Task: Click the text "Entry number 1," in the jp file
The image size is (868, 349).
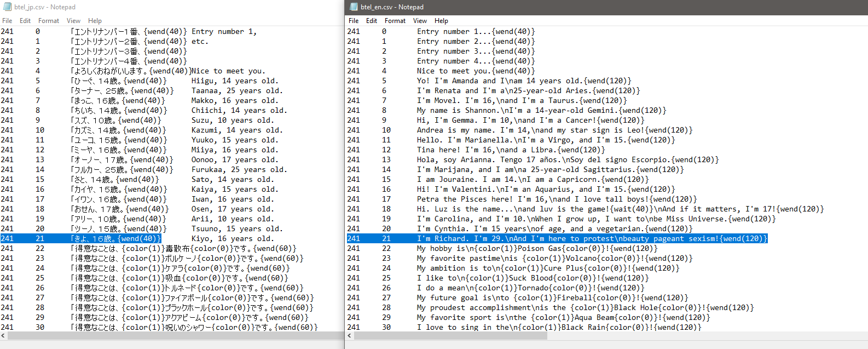Action: tap(224, 31)
